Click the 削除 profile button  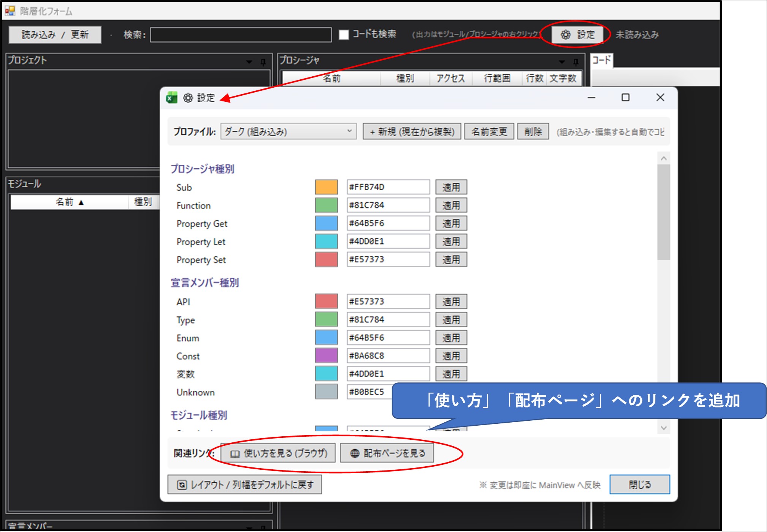pos(533,131)
